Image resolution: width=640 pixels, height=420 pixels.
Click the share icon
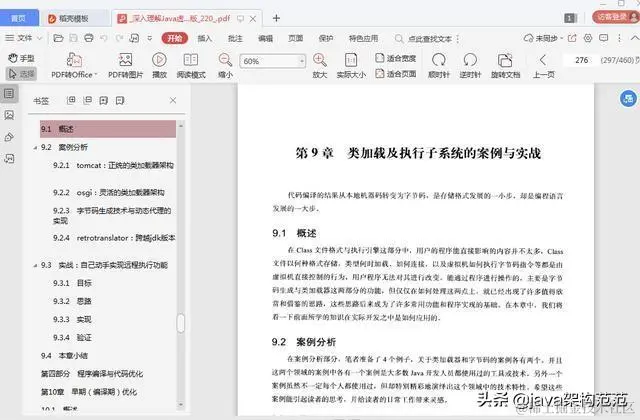[572, 38]
